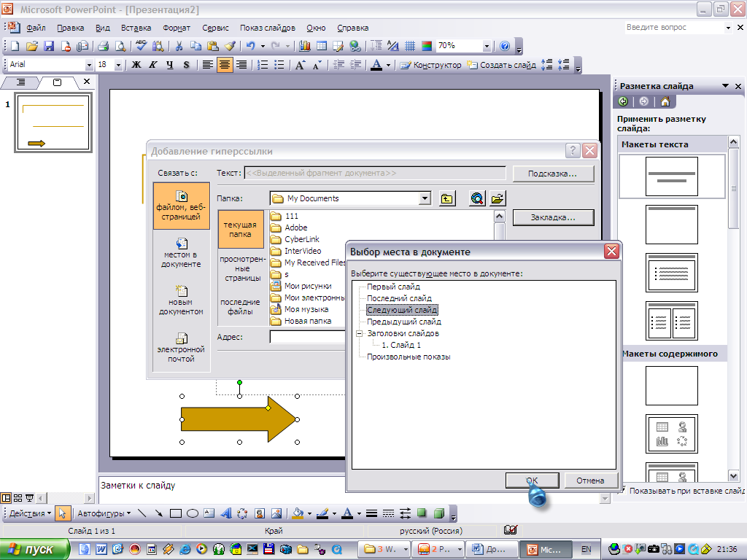The image size is (747, 560).
Task: Click OK in 'Выбор места в документе' dialog
Action: [x=532, y=481]
